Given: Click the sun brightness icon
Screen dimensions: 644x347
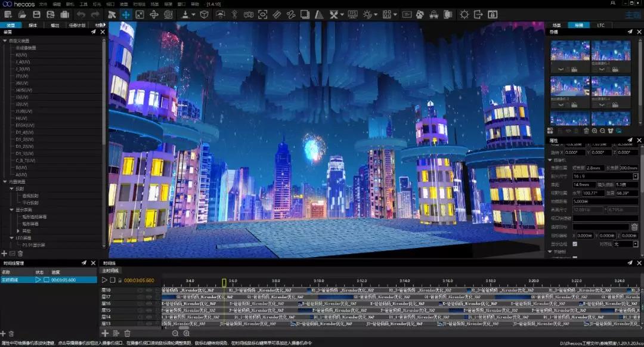Looking at the screenshot, I should click(x=464, y=15).
